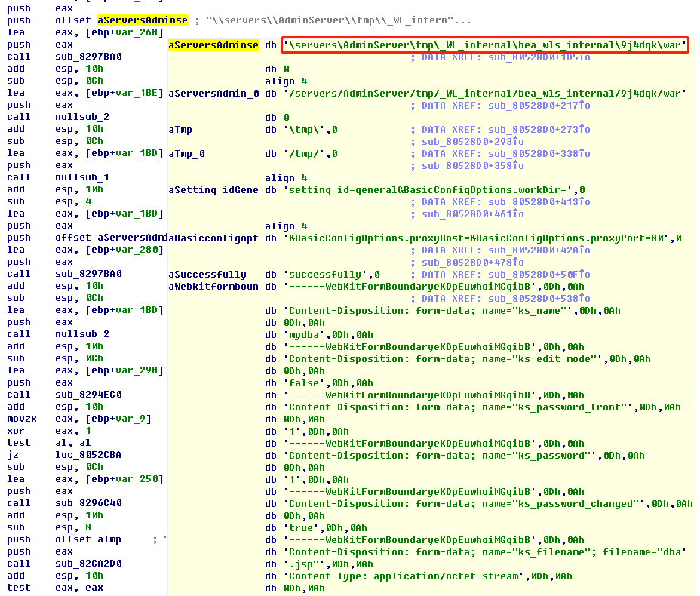The image size is (700, 596).
Task: Select the 'successfully',0 string value
Action: click(332, 274)
